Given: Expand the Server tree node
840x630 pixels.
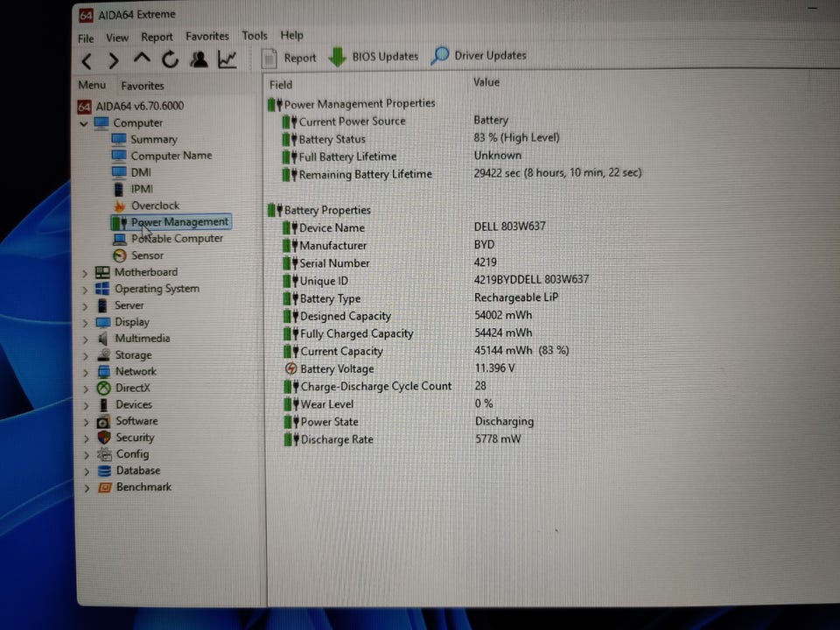Looking at the screenshot, I should [x=85, y=306].
